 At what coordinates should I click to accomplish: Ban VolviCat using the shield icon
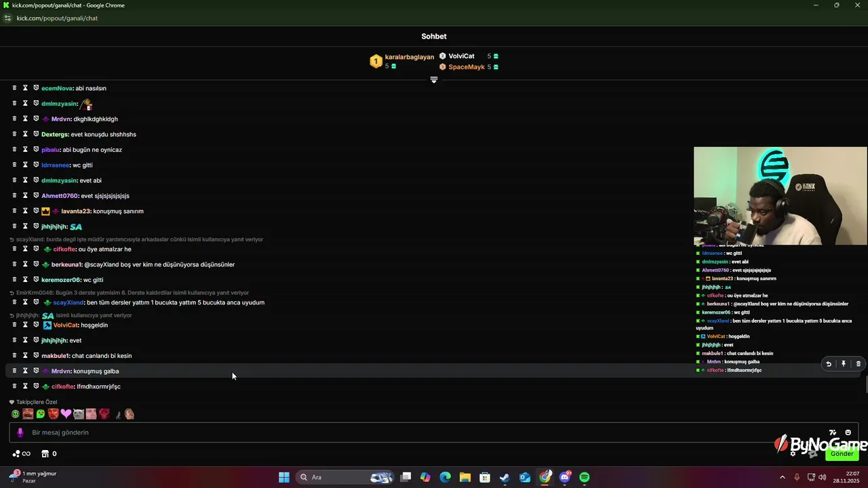36,325
